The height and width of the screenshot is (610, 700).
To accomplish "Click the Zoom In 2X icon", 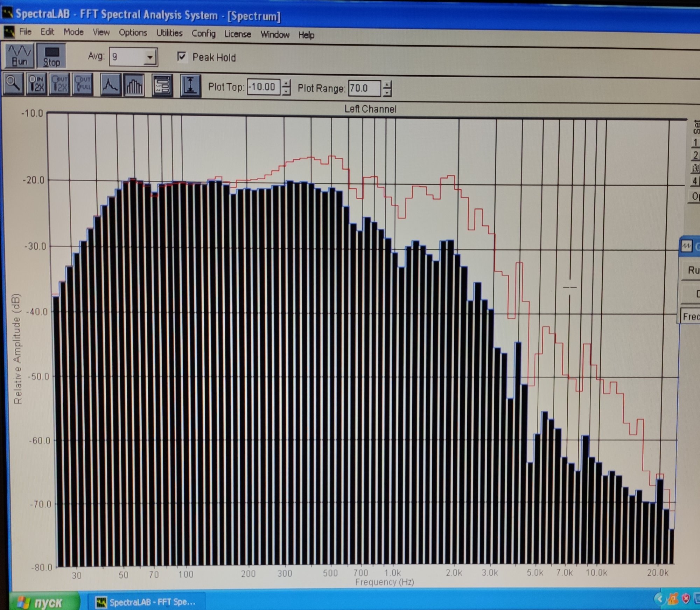I will point(37,84).
